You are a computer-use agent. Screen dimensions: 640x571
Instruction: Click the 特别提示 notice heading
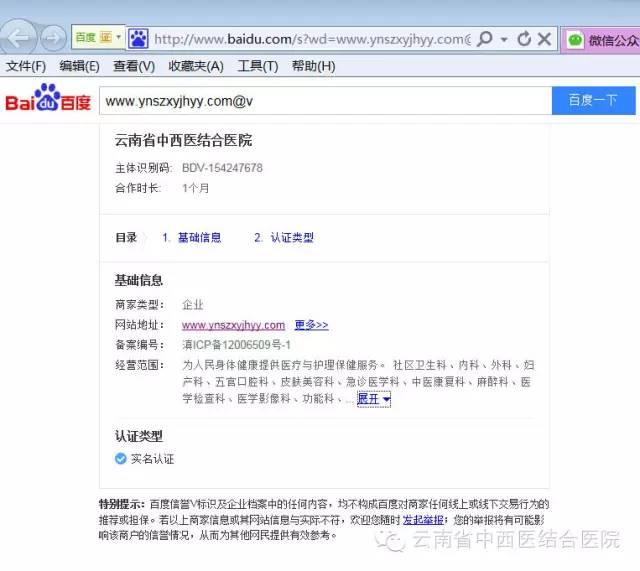click(121, 504)
